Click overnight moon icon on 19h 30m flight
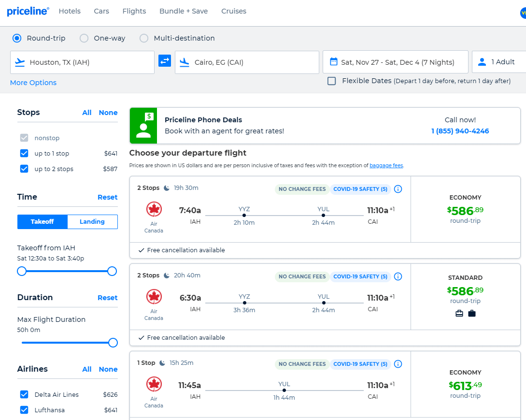Viewport: 526px width, 420px height. (x=166, y=188)
